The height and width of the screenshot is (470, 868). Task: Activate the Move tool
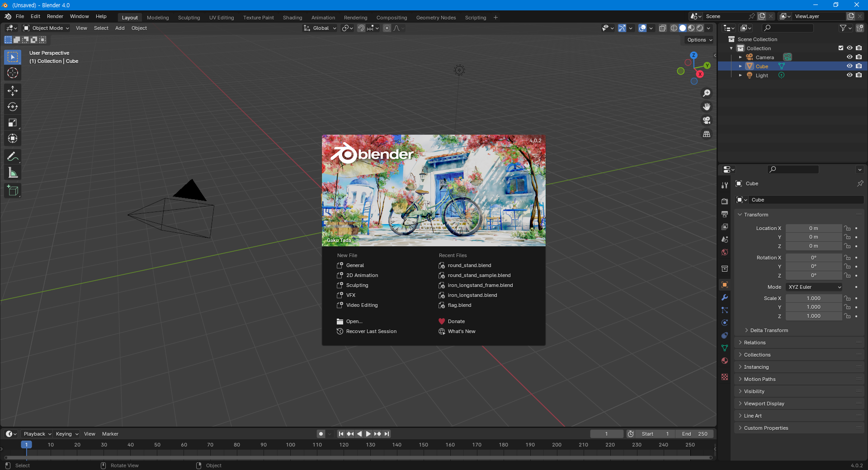[13, 91]
